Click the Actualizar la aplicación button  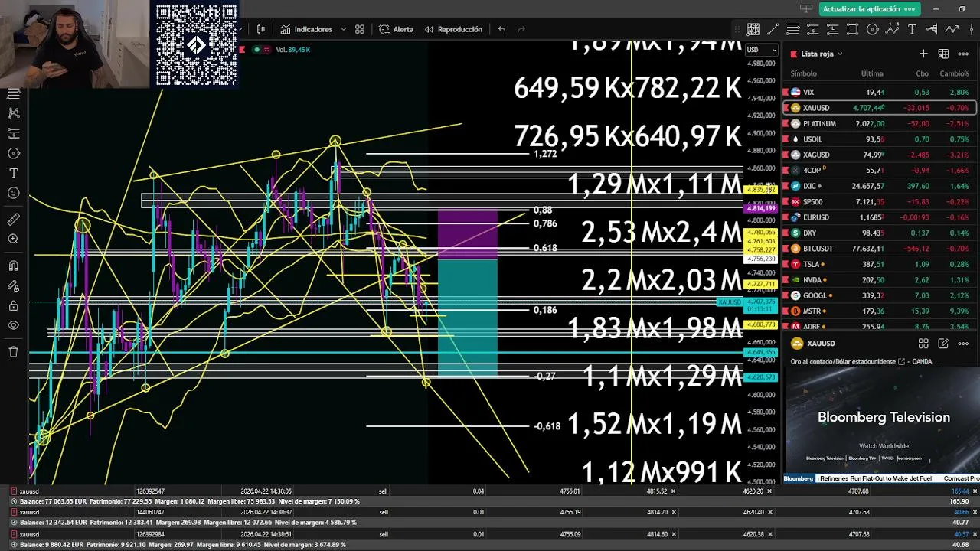click(870, 9)
